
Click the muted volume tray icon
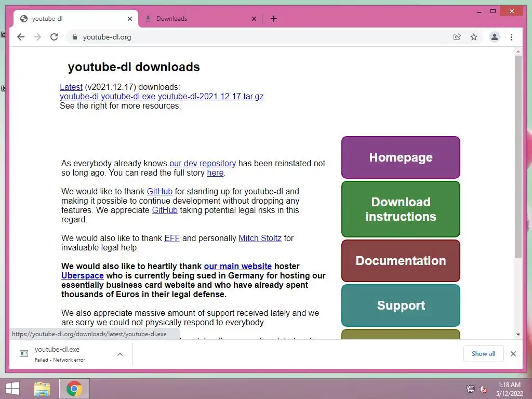483,389
